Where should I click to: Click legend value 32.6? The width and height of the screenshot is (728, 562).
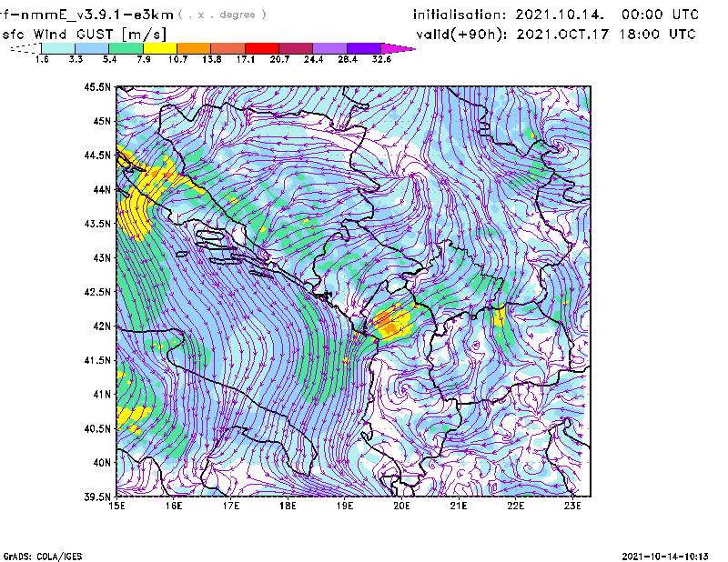(x=381, y=59)
